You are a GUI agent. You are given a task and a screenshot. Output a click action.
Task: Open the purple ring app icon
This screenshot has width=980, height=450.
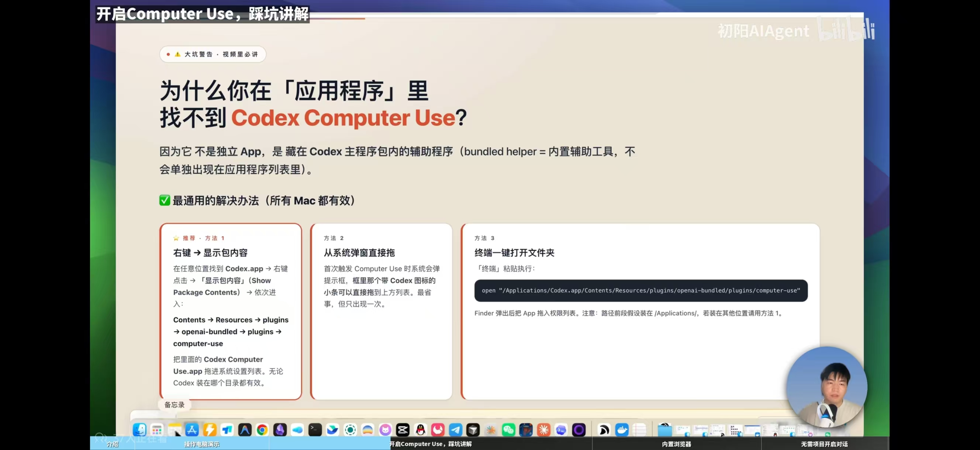tap(579, 430)
